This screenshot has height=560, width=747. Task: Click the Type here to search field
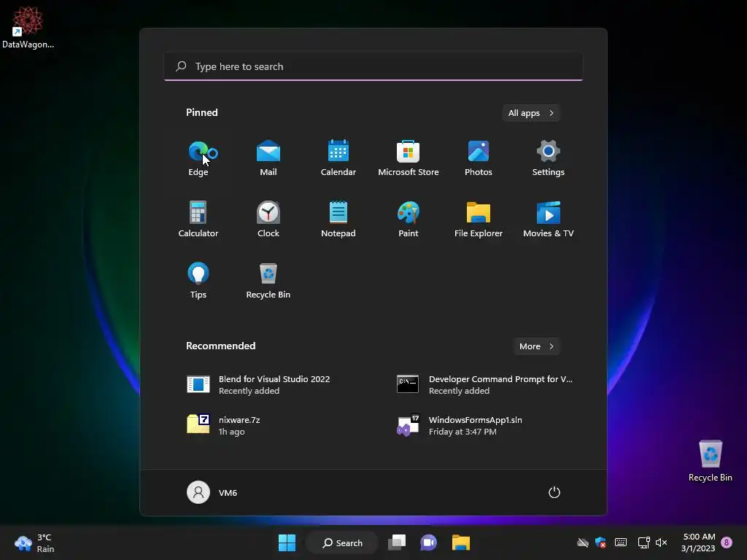coord(373,66)
